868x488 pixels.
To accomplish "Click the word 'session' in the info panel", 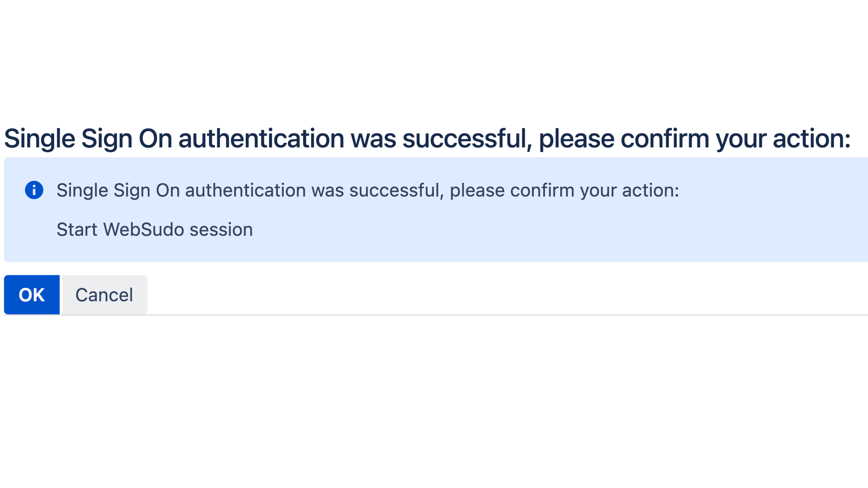I will tap(221, 230).
